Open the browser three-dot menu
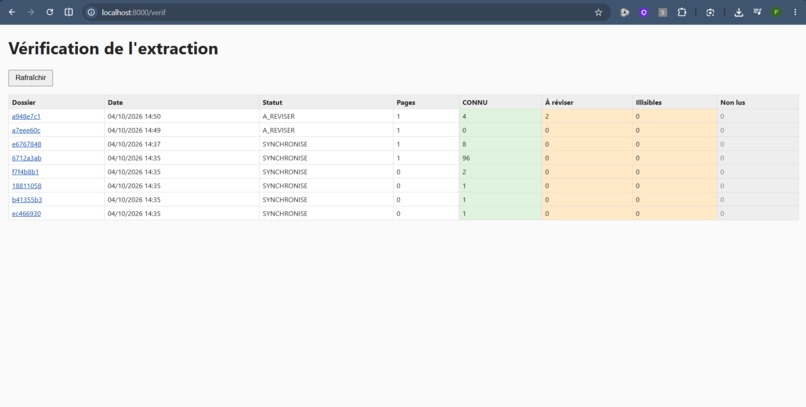806x407 pixels. pyautogui.click(x=795, y=12)
